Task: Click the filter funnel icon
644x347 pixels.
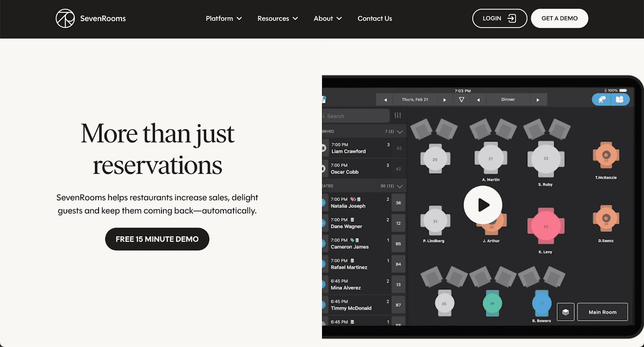Action: [462, 100]
